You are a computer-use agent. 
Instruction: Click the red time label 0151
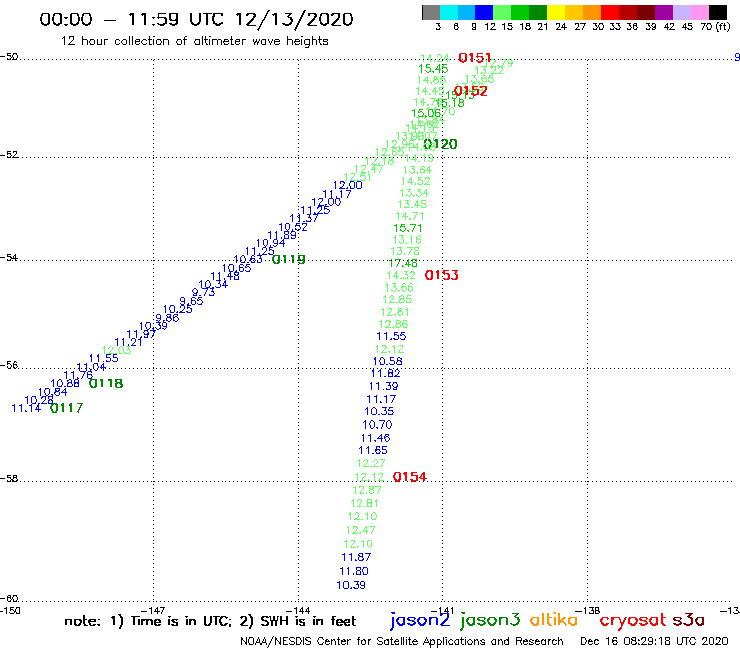475,58
